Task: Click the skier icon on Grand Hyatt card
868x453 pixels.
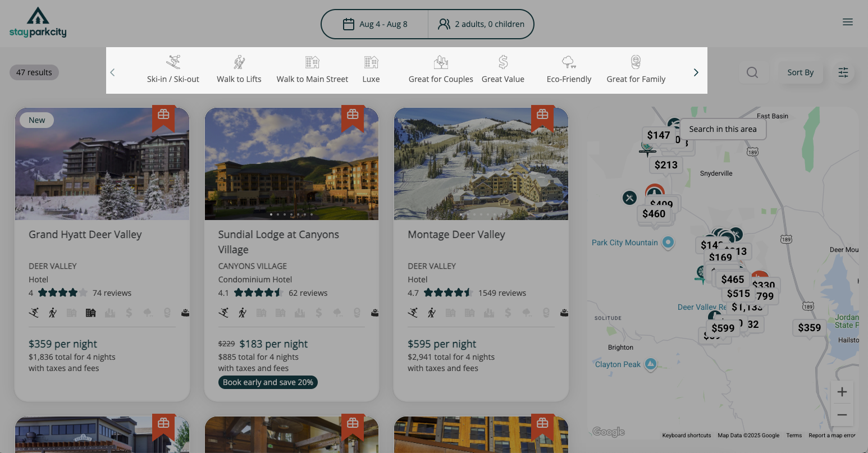Action: click(x=34, y=313)
